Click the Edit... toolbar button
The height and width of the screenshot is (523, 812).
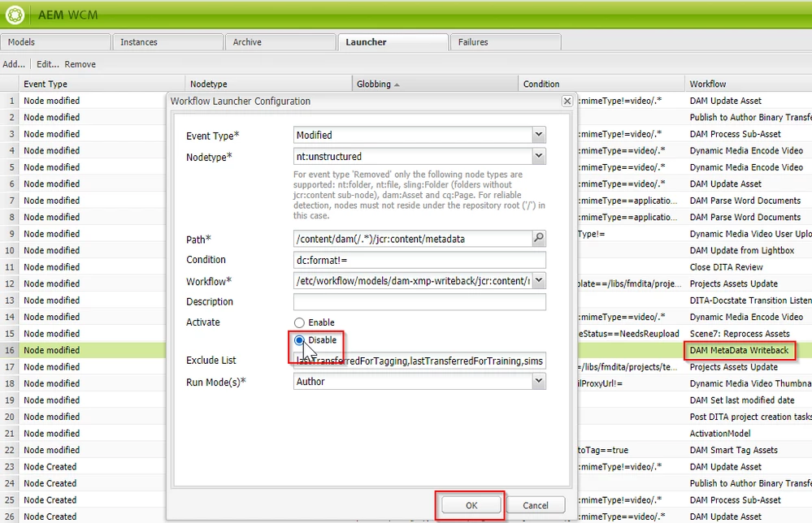48,64
